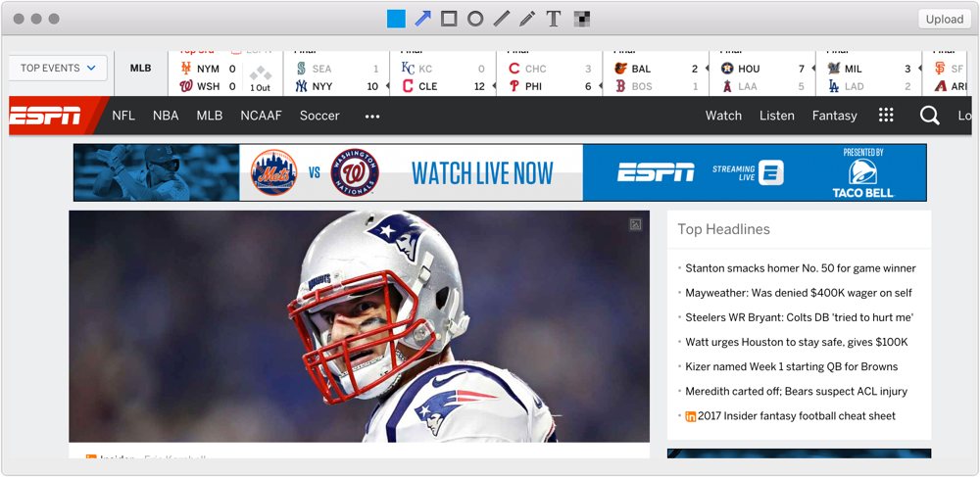This screenshot has width=980, height=477.
Task: Open the NYM vs WSH live game score
Action: 225,73
